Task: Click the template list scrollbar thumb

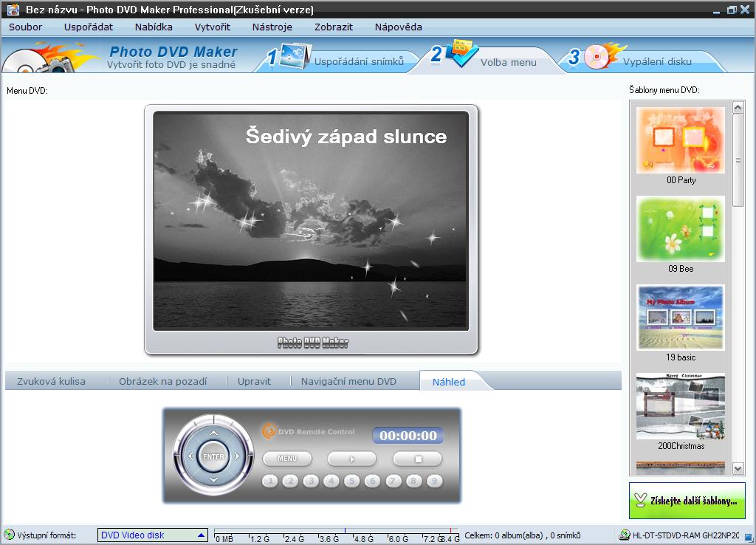Action: tap(738, 160)
